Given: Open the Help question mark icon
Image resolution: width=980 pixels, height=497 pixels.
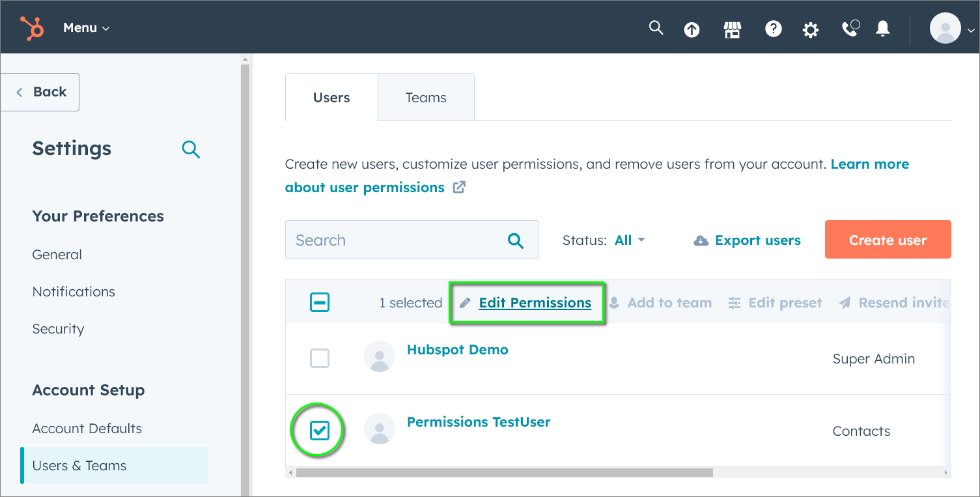Looking at the screenshot, I should [773, 29].
